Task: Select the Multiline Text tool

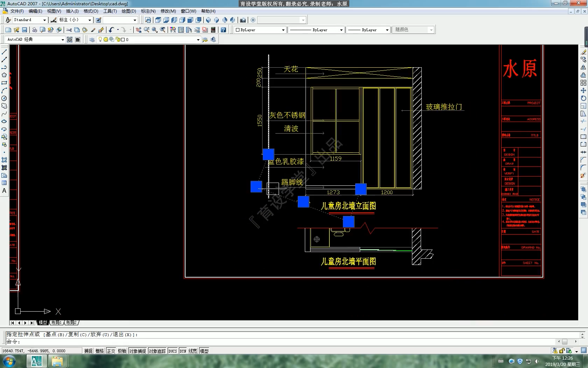Action: pos(4,191)
